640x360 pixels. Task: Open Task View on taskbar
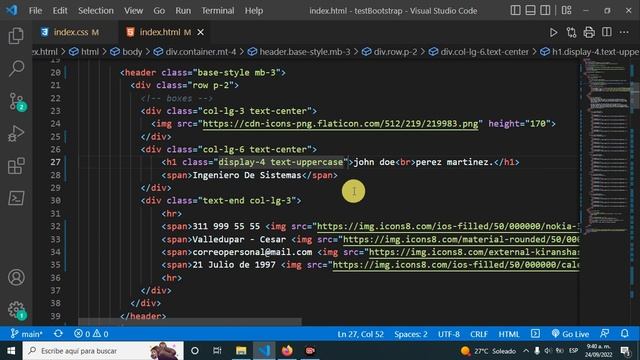click(217, 351)
